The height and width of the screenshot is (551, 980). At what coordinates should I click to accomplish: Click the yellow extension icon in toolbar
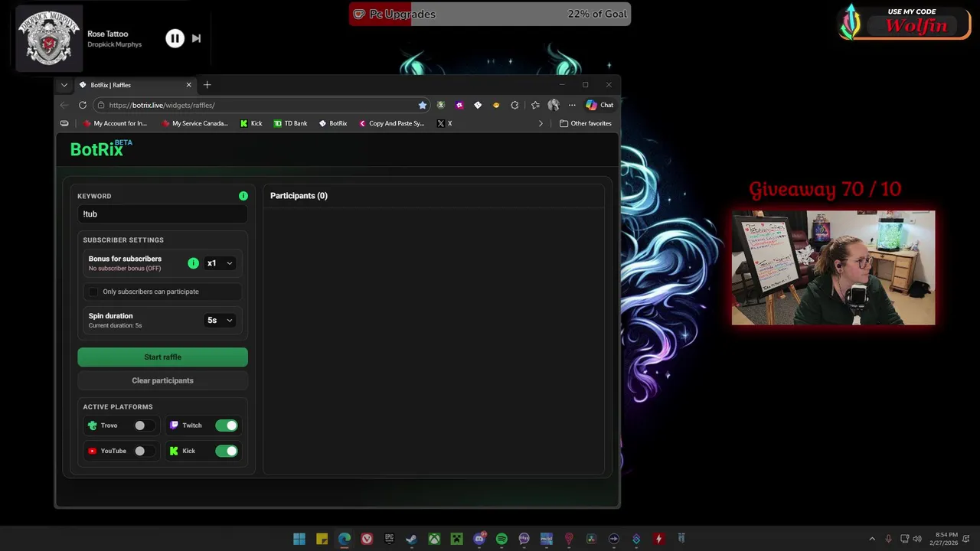pos(496,105)
